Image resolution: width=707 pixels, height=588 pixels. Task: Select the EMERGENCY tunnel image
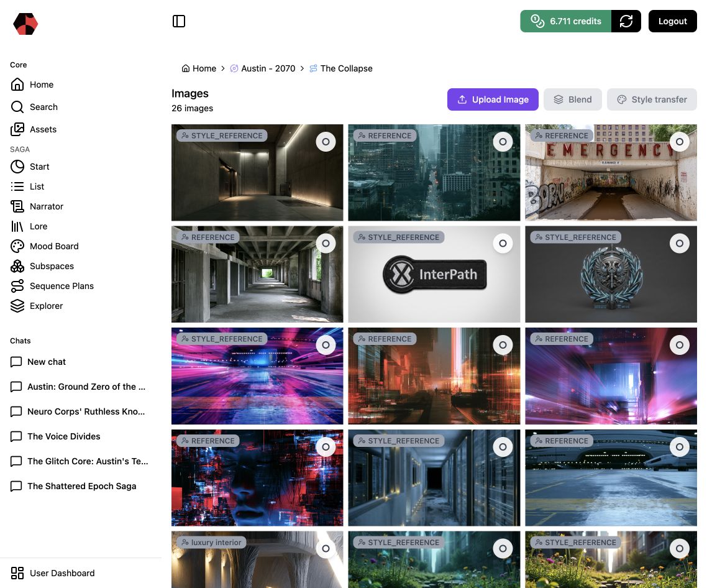680,142
